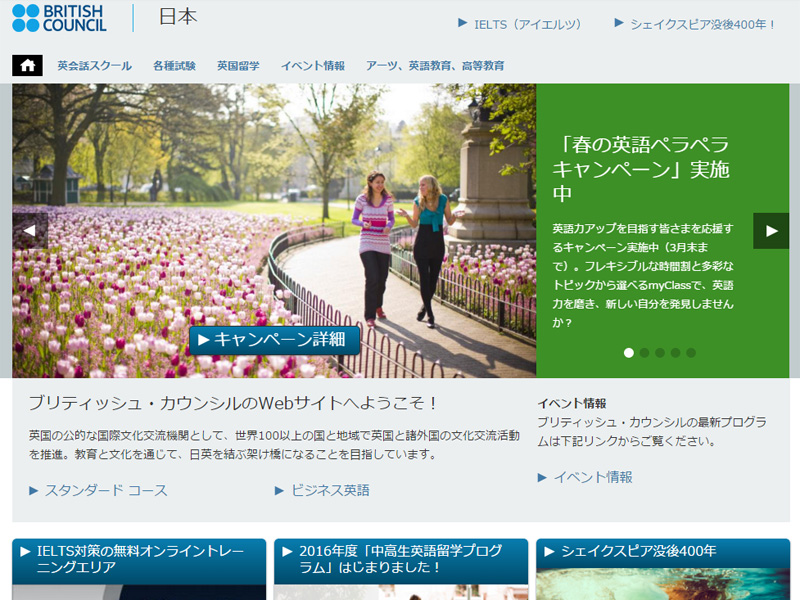The width and height of the screenshot is (800, 600).
Task: Show the previous carousel slide
Action: (x=30, y=231)
